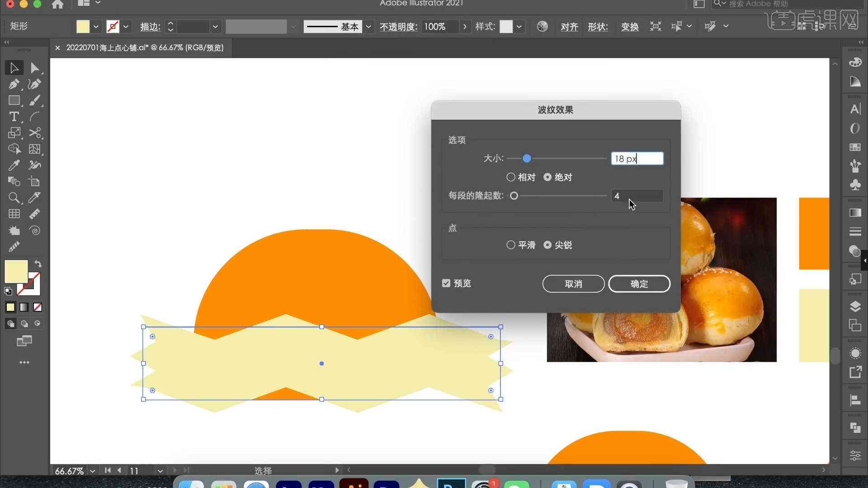The height and width of the screenshot is (488, 868).
Task: Open the Color panel palette icon
Action: coord(855,62)
